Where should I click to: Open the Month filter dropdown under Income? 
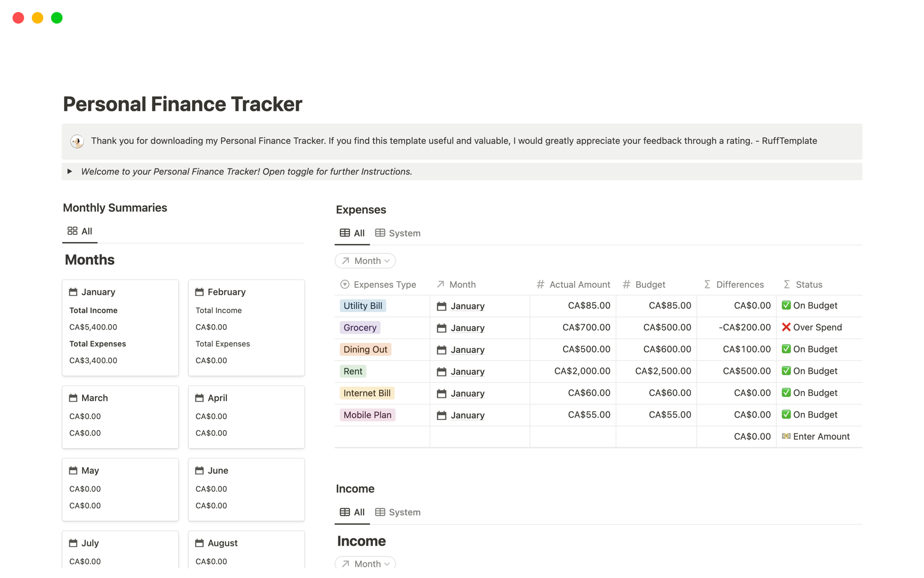(x=365, y=563)
